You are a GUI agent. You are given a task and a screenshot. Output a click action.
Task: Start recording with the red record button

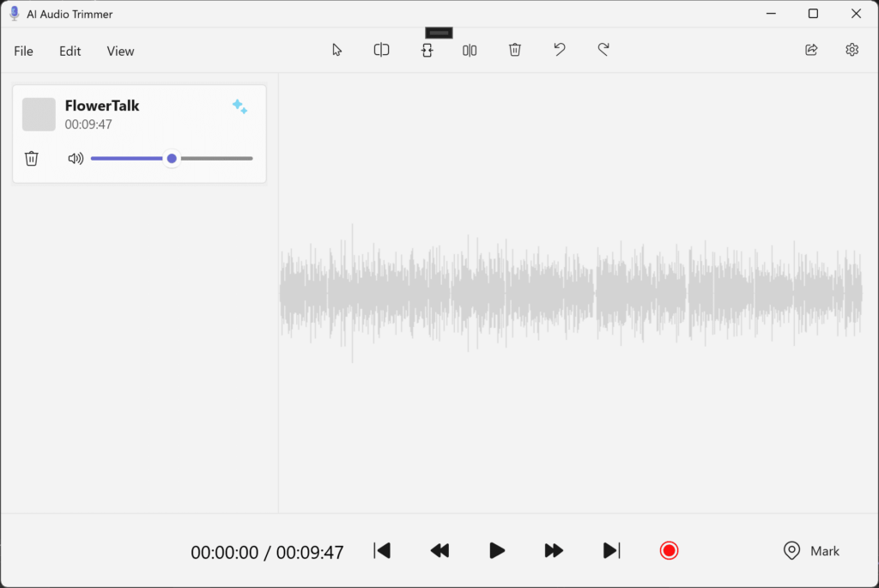tap(669, 551)
